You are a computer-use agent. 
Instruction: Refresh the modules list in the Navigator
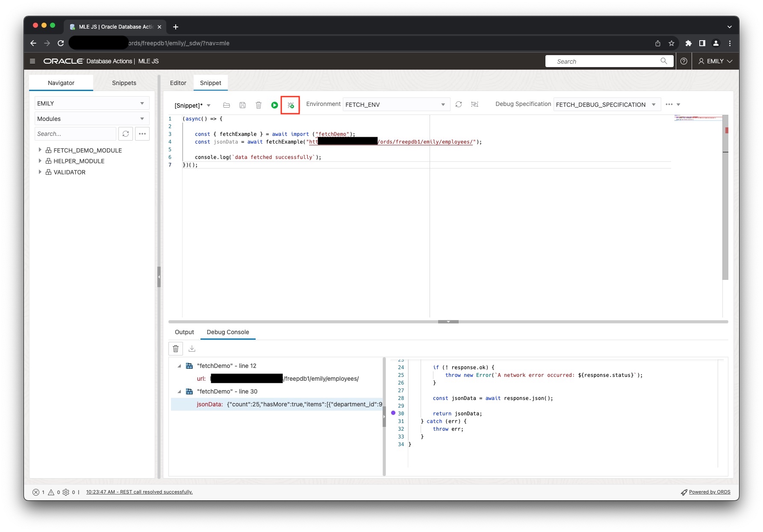coord(125,134)
